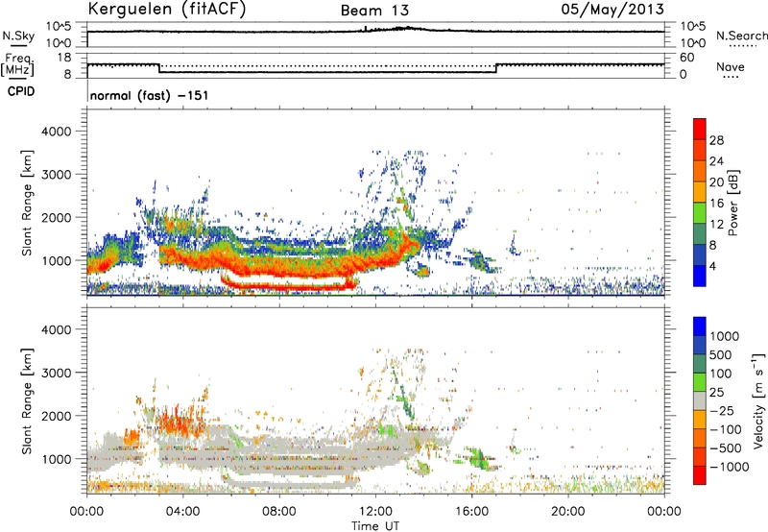
Task: Click the 'N.Search' legend label
Action: [741, 36]
